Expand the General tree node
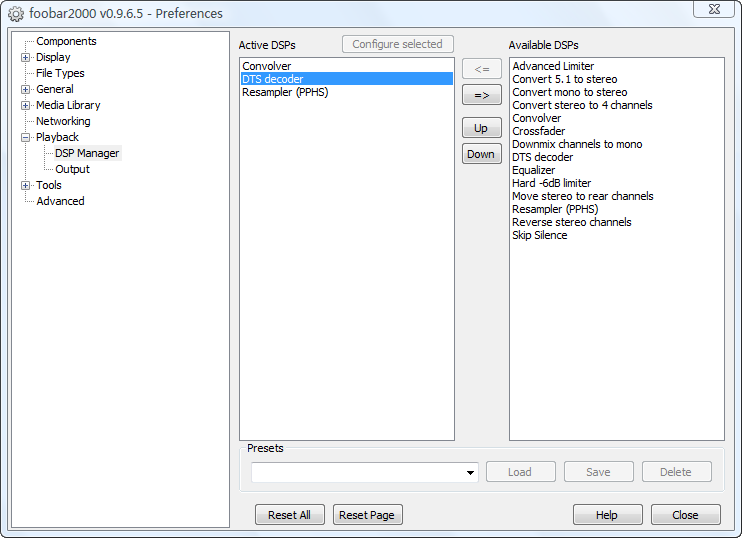Screen dimensions: 742x538 pyautogui.click(x=26, y=89)
